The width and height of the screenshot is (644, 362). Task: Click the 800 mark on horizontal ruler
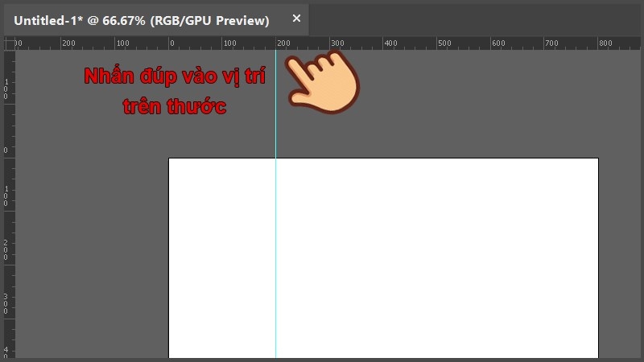(605, 43)
